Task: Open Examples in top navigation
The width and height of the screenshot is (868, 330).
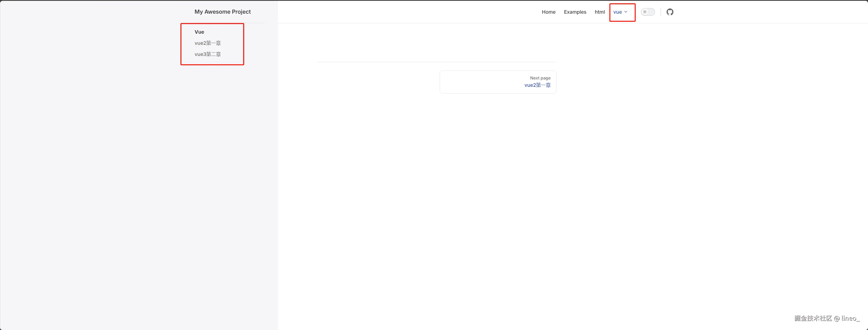Action: pos(575,12)
